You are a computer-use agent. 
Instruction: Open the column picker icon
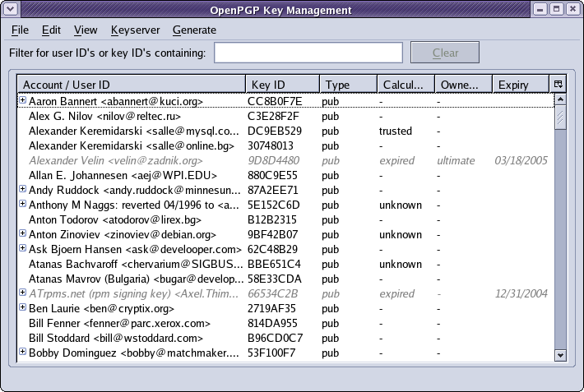pyautogui.click(x=558, y=84)
